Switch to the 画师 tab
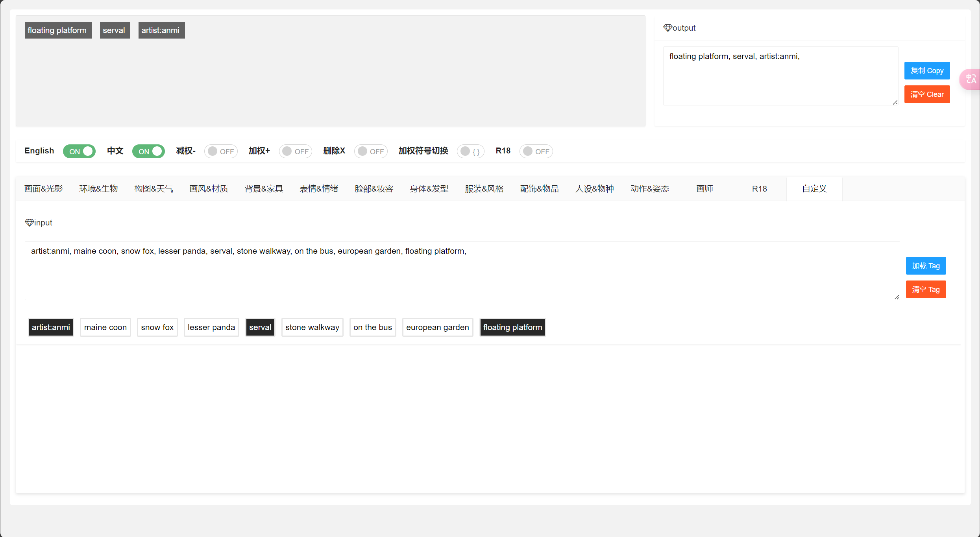980x537 pixels. tap(704, 189)
